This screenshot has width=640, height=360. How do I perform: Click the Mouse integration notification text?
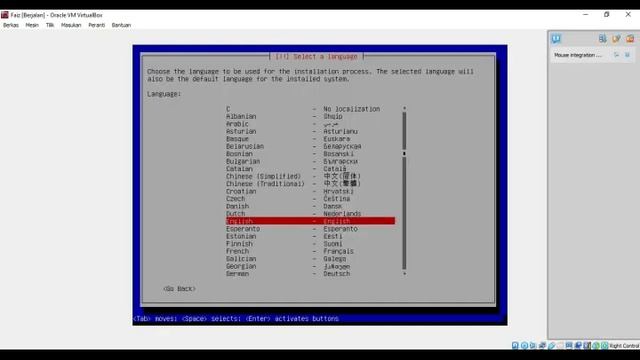[x=578, y=55]
